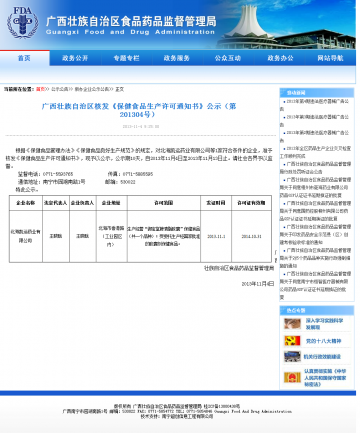Image resolution: width=360 pixels, height=433 pixels.
Task: Click the 2013-11-4 publish timestamp under the title
Action: pyautogui.click(x=141, y=126)
